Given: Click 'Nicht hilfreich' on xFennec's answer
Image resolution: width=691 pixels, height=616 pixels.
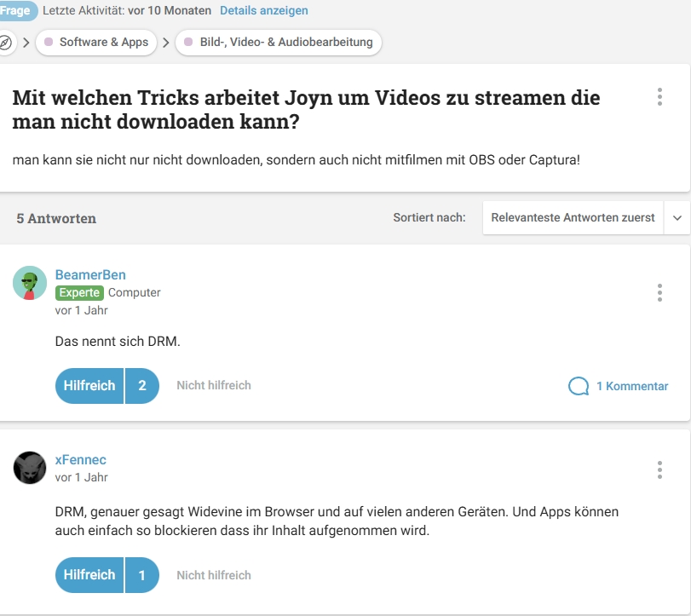Looking at the screenshot, I should [x=212, y=574].
